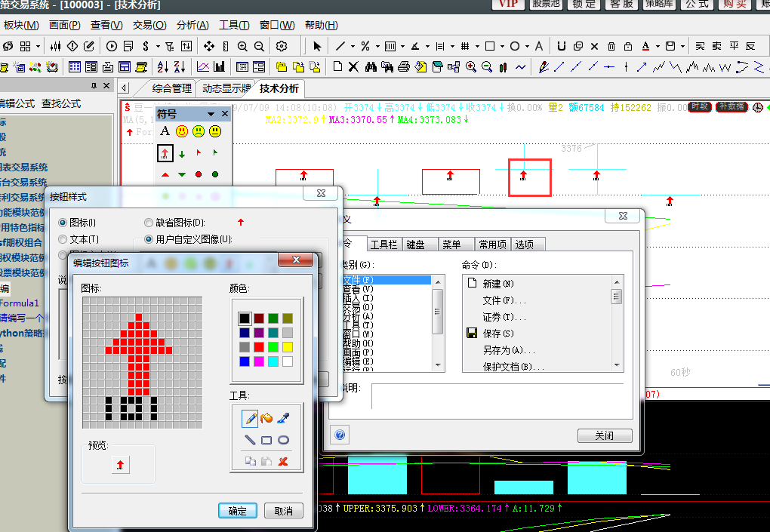
Task: Select the rectangle tool in icon editor
Action: (x=266, y=440)
